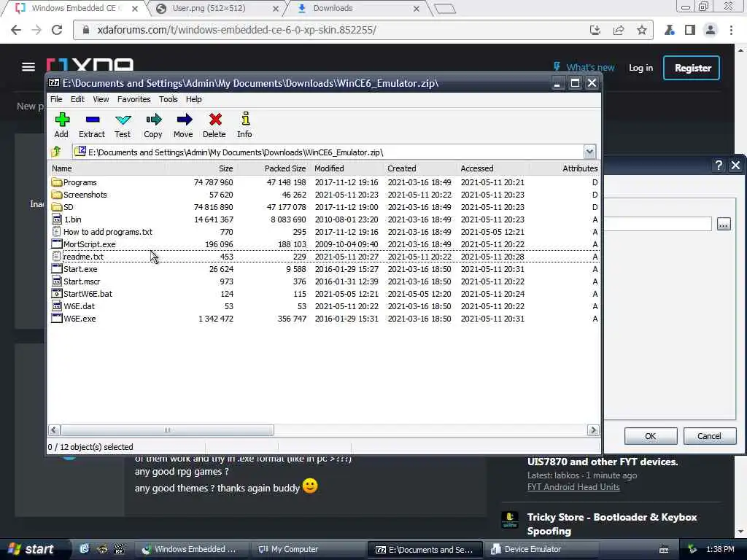The height and width of the screenshot is (560, 747).
Task: Click Chrome's side panel icon
Action: tap(690, 30)
